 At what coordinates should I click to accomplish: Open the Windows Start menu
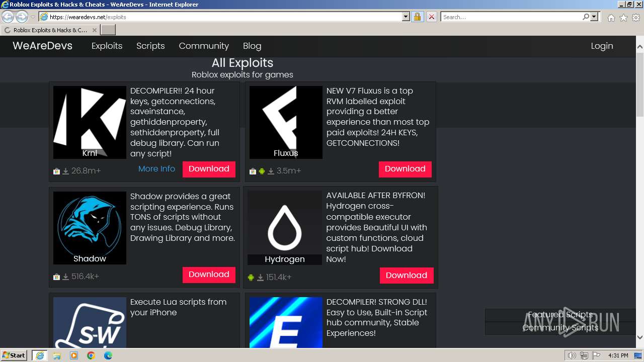tap(14, 355)
